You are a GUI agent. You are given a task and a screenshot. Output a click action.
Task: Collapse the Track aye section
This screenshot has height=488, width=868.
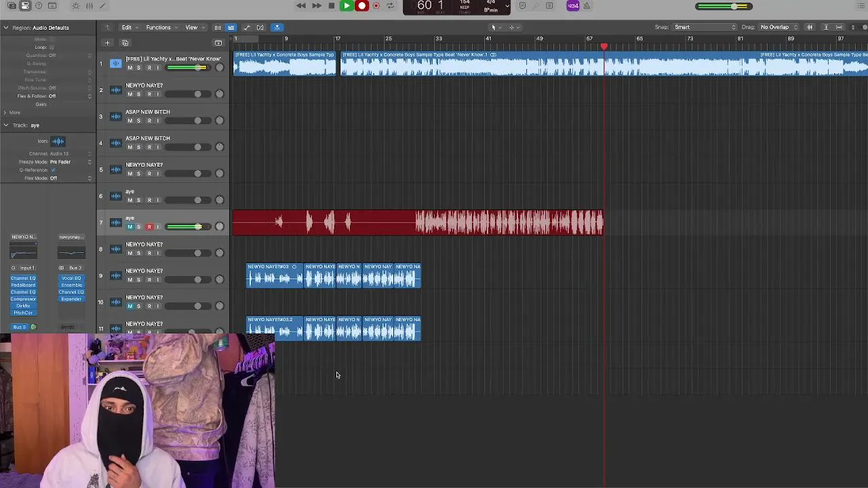(x=6, y=125)
